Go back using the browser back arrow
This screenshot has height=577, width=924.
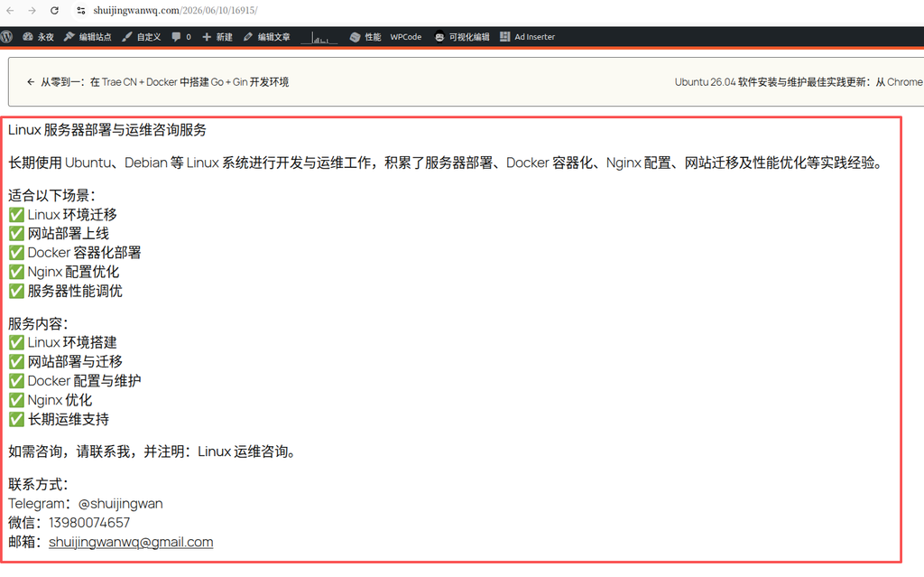click(10, 11)
